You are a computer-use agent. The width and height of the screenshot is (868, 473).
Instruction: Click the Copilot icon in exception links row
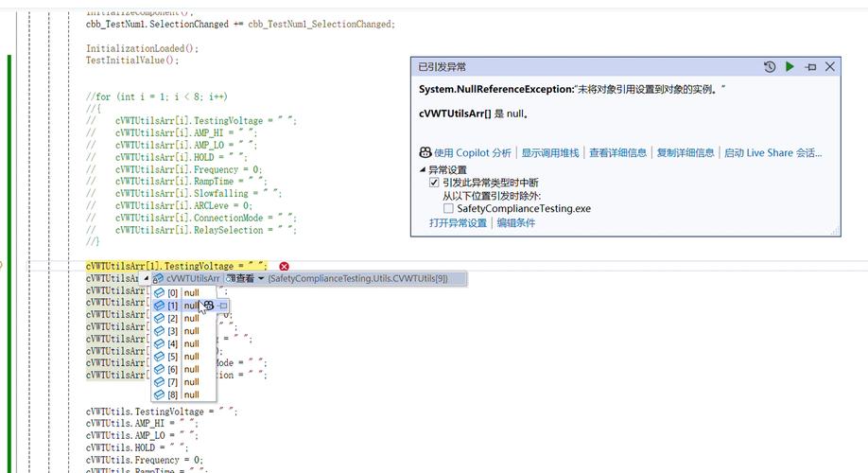click(425, 152)
